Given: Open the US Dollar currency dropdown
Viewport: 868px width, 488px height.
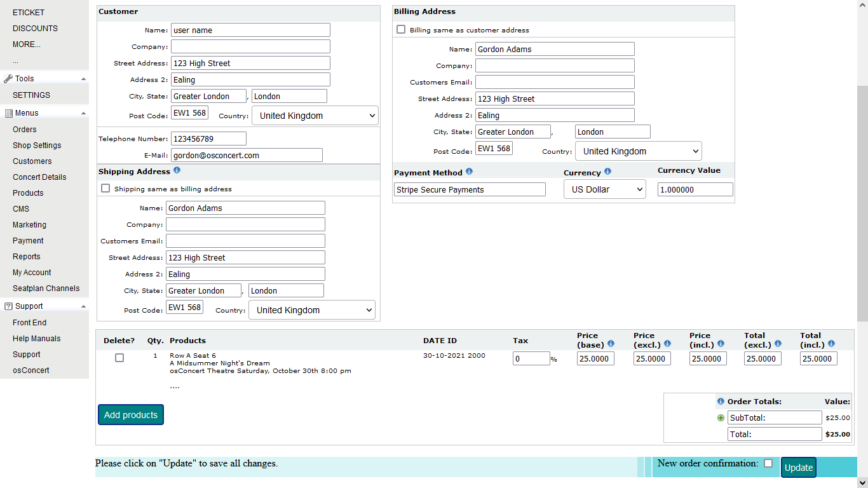Looking at the screenshot, I should click(x=604, y=189).
